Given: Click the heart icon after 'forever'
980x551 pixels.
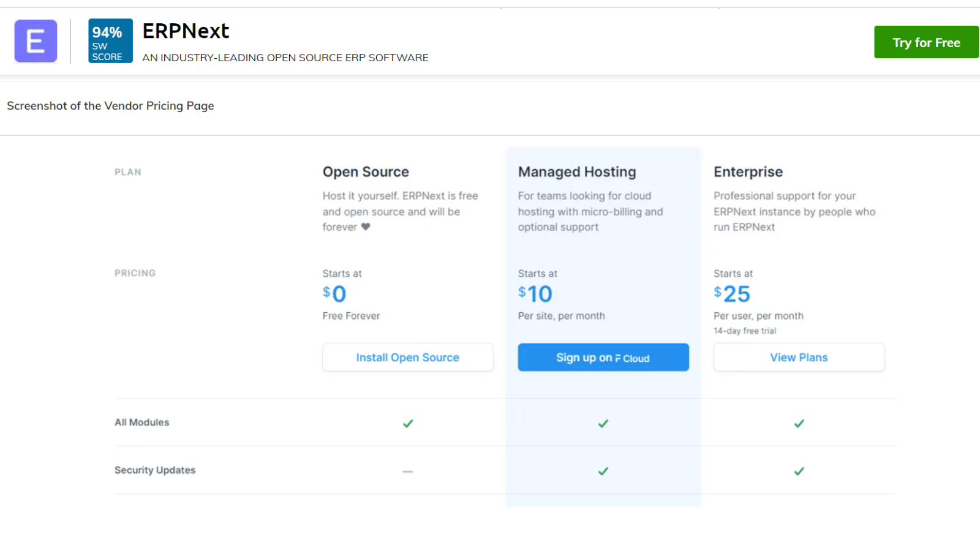Looking at the screenshot, I should point(366,227).
